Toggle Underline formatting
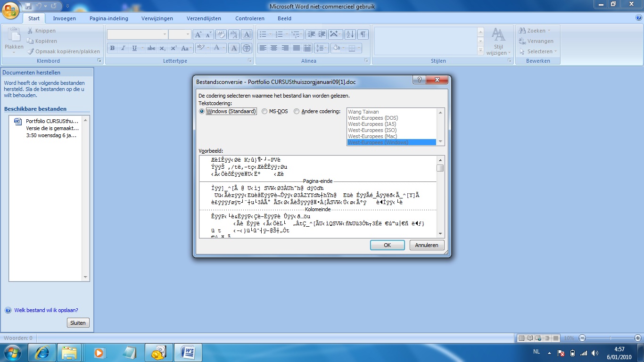This screenshot has width=644, height=362. coord(134,48)
